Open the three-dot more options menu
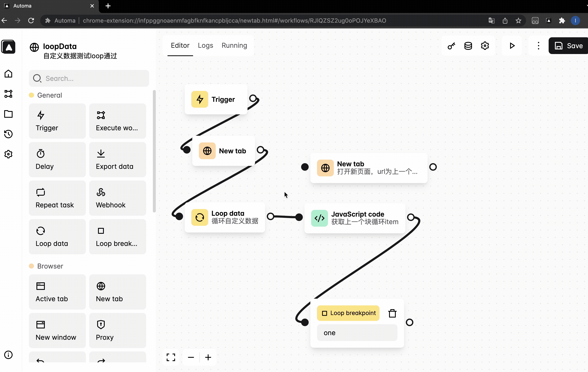 pyautogui.click(x=538, y=46)
